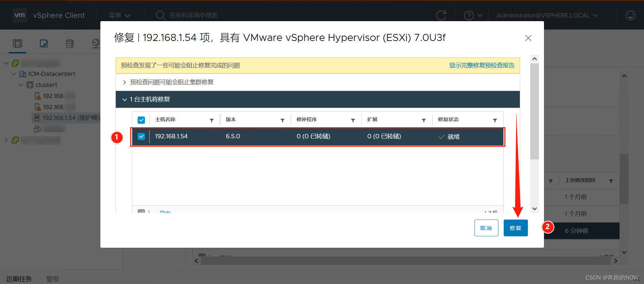Collapse the top vCenter tree node
The image size is (644, 284).
point(6,63)
